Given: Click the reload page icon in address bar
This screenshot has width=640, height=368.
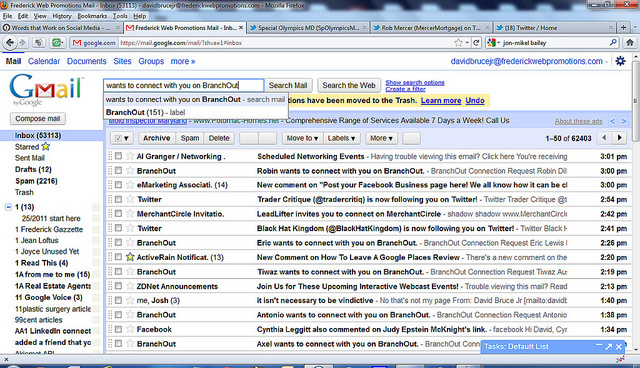Looking at the screenshot, I should pyautogui.click(x=476, y=42).
